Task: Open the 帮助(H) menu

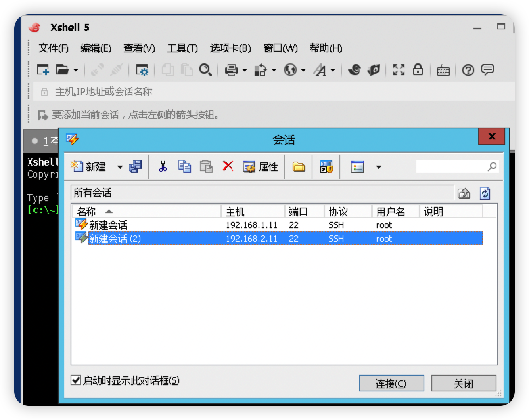Action: pos(326,48)
